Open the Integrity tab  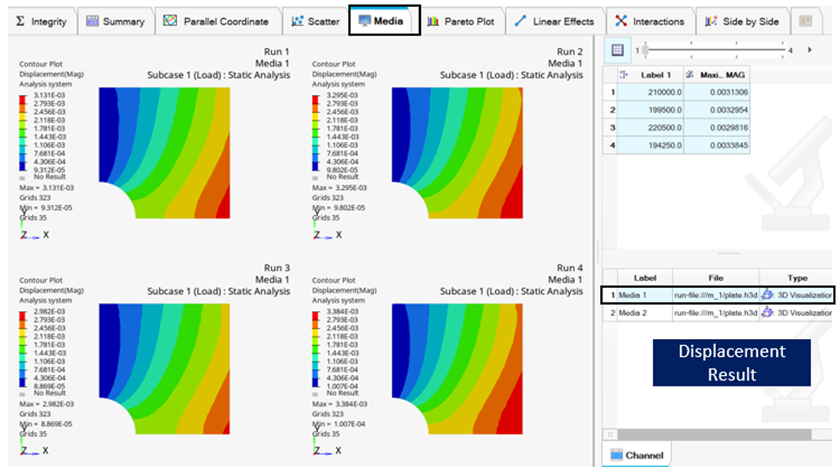42,21
